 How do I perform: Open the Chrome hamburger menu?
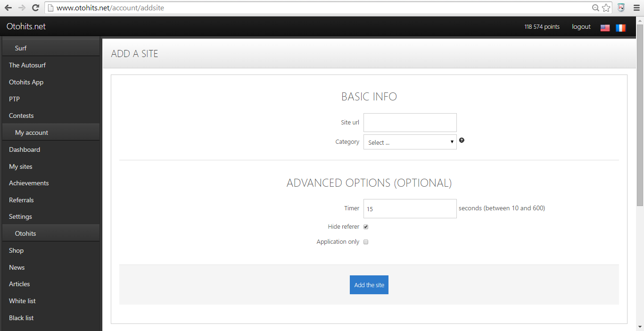click(636, 8)
